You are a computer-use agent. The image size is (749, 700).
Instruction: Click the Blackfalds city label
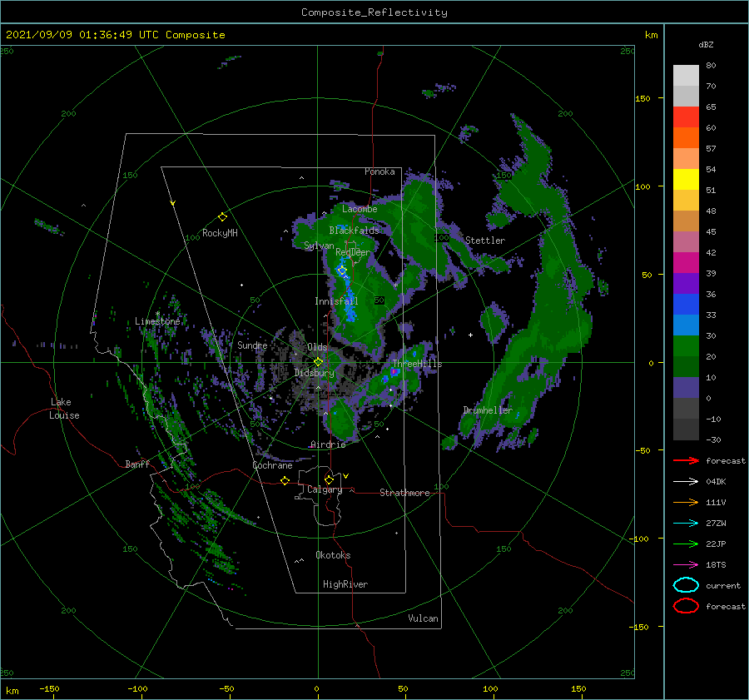(x=354, y=231)
